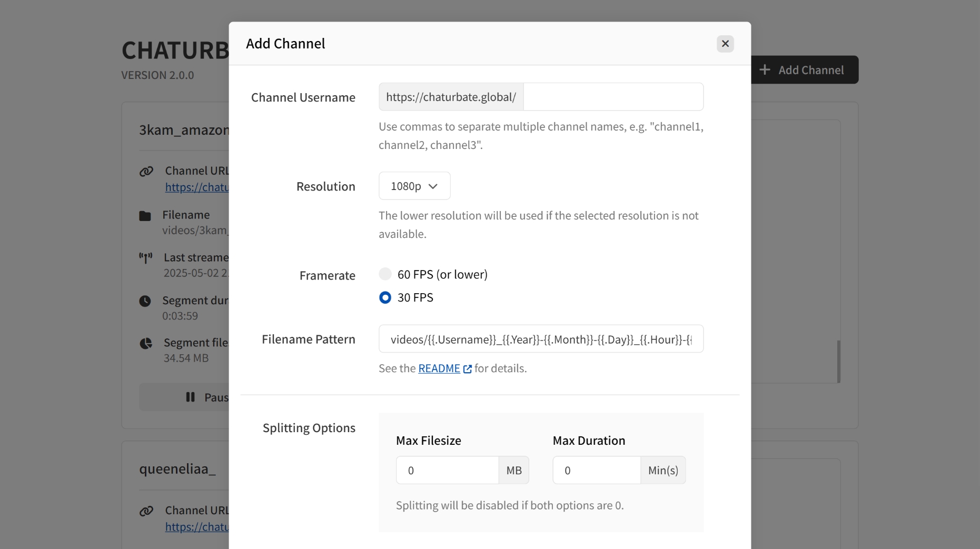Open the queeneliaa_ channel URL link

pos(197,527)
